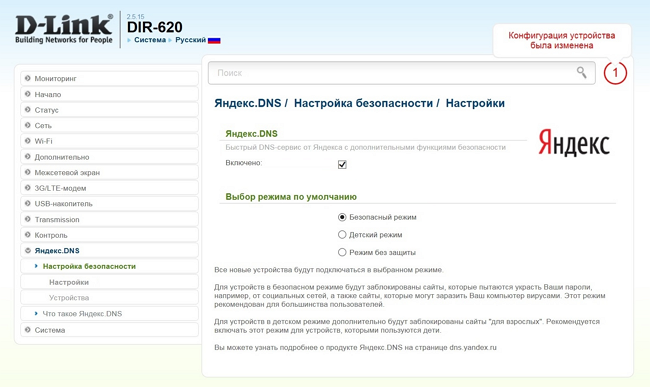
Task: Expand arrow icon beside Межсетевой экран
Action: pos(28,172)
